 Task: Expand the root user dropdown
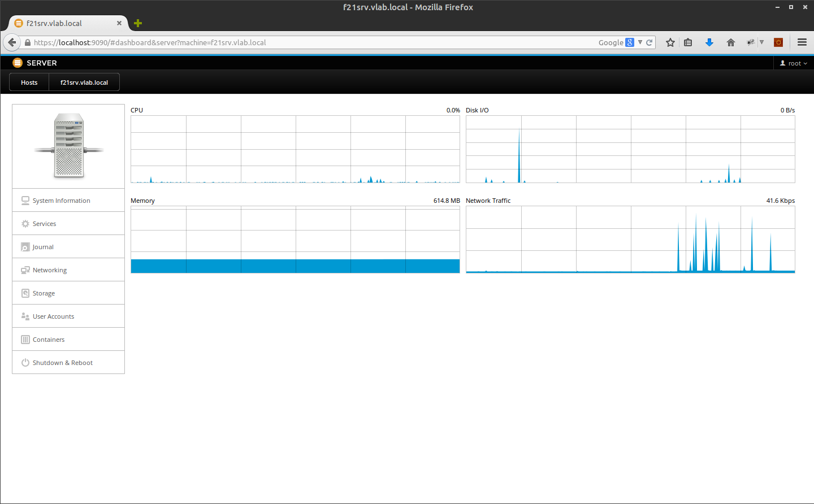click(793, 63)
